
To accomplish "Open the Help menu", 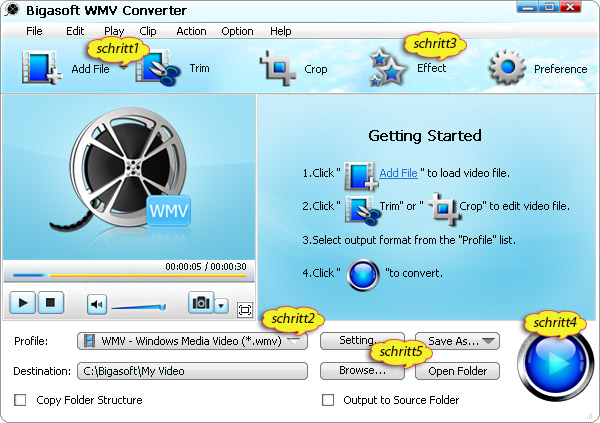I will pyautogui.click(x=280, y=31).
